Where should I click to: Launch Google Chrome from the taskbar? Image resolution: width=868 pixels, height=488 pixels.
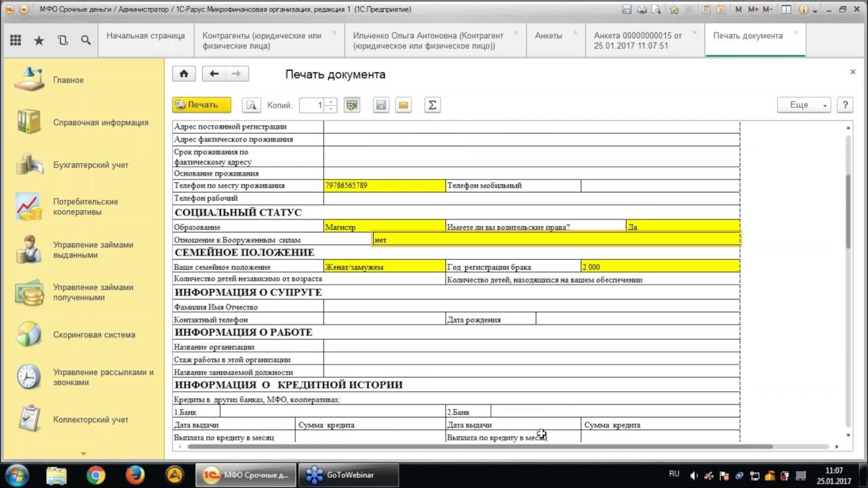pos(96,475)
